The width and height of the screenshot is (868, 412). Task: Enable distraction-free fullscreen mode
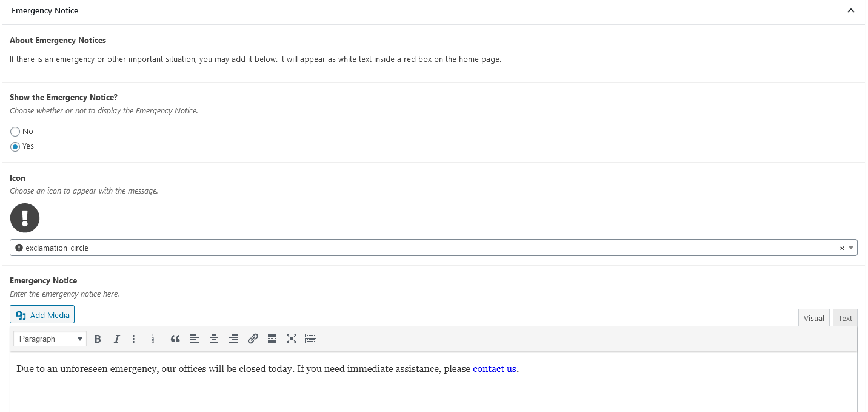click(292, 339)
